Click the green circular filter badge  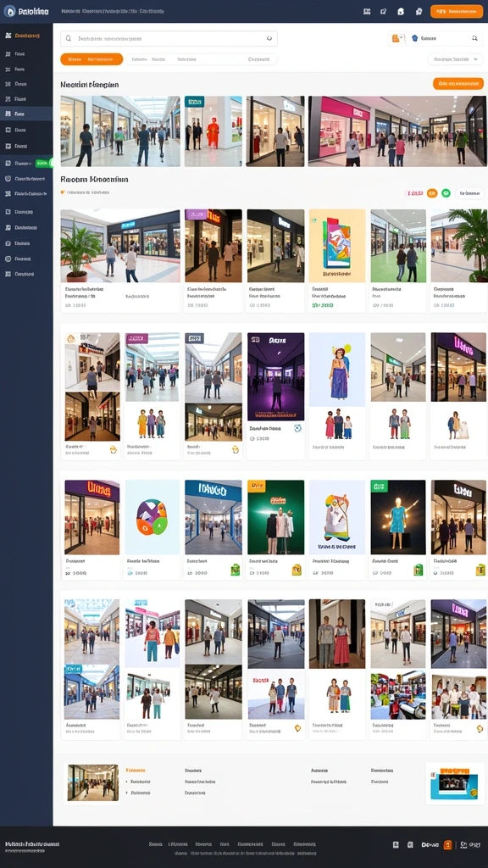tap(446, 193)
